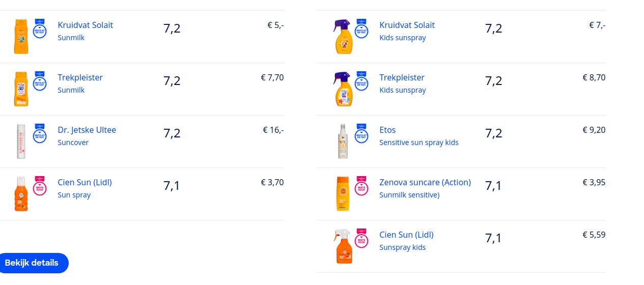644x285 pixels.
Task: Click the Beste uit de test badge by Dr. Jetske Ultee
Action: 40,134
